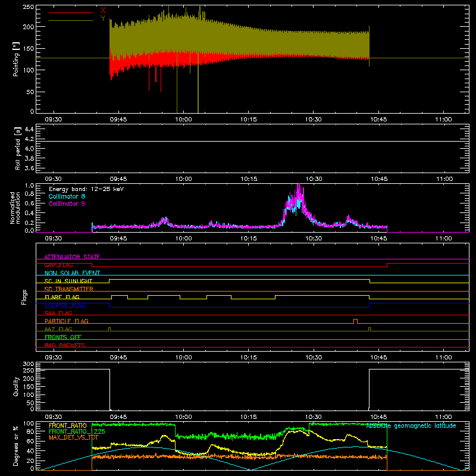The width and height of the screenshot is (476, 476).
Task: Click the A4Z_FLAG label
Action: (58, 329)
